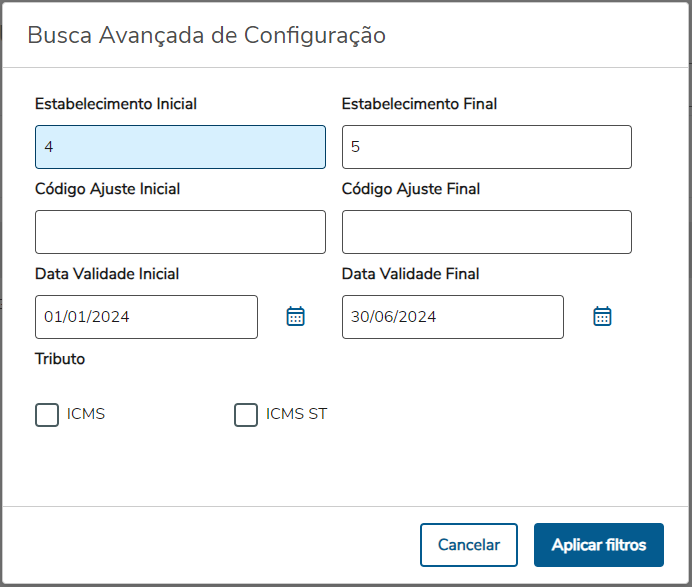The image size is (692, 587).
Task: Click the date field showing 01/01/2024
Action: [x=146, y=317]
